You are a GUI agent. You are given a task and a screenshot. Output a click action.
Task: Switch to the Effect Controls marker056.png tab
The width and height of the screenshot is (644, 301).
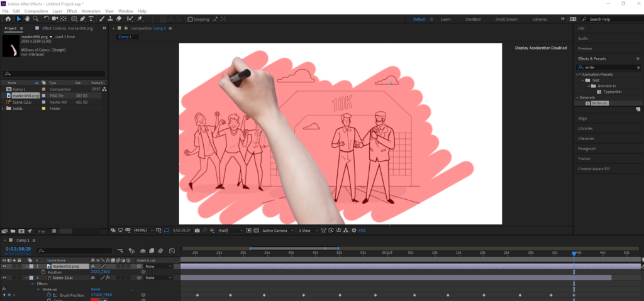(68, 28)
